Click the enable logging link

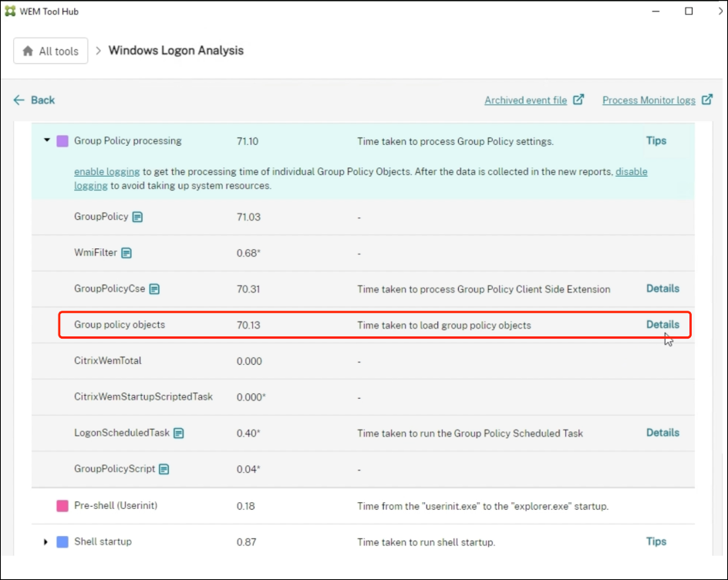click(106, 171)
